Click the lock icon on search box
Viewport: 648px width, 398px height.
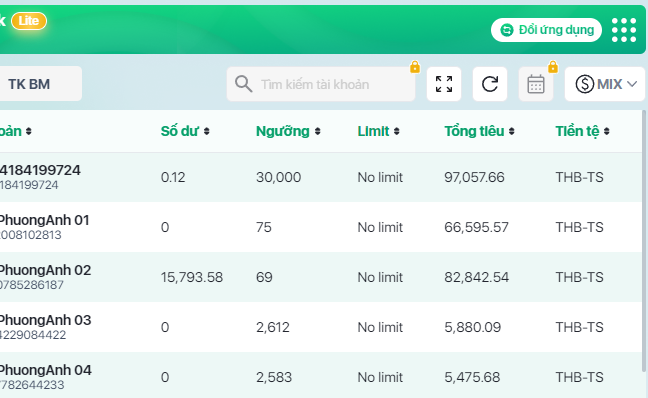[415, 67]
